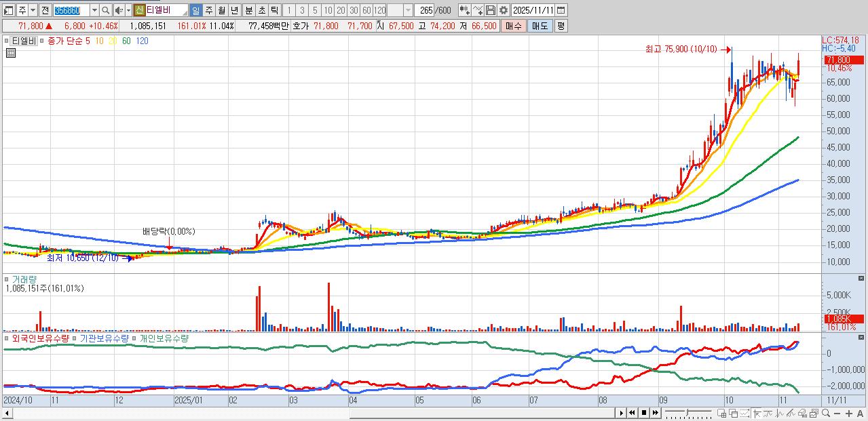Viewport: 868px width, 421px height.
Task: Select the 일 daily chart period
Action: click(195, 10)
